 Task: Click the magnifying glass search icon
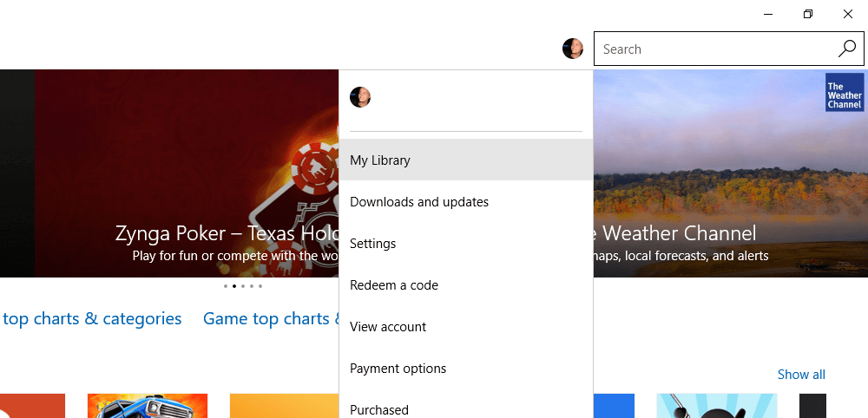pyautogui.click(x=846, y=49)
